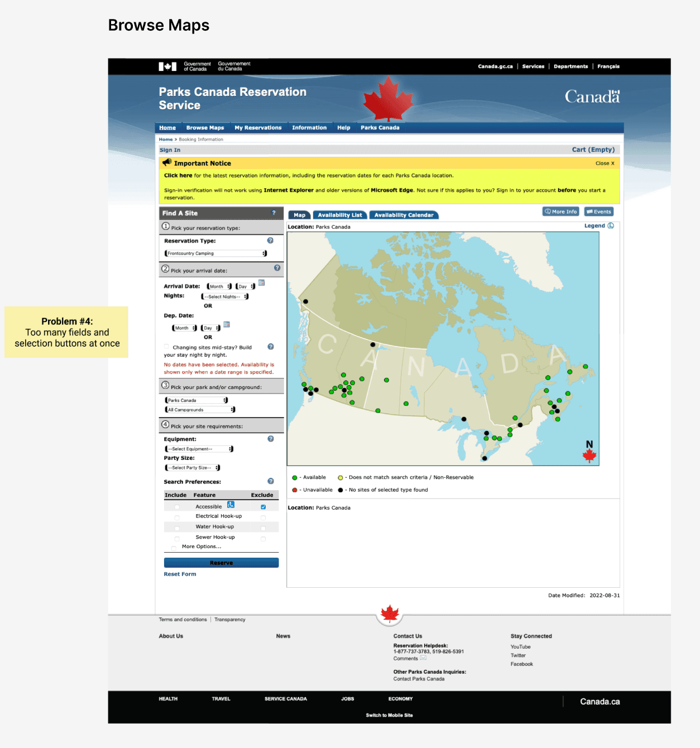Open Browse Maps navigation item

click(205, 128)
